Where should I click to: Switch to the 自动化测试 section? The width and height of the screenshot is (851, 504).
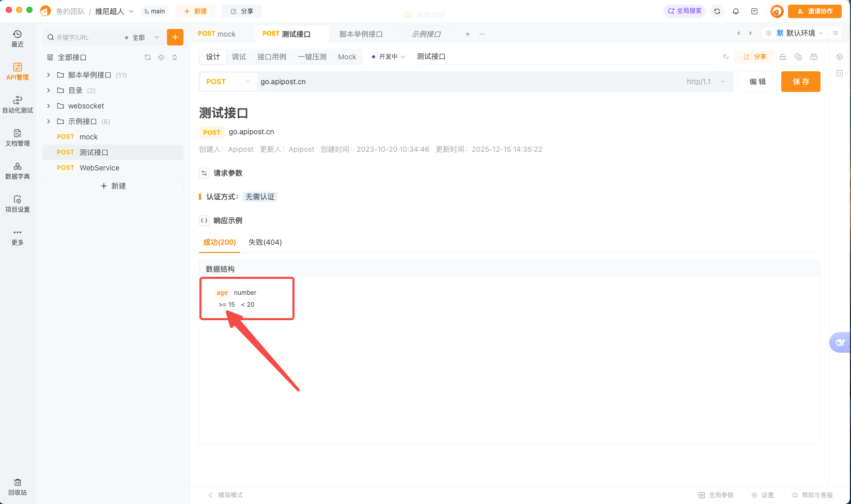coord(17,105)
